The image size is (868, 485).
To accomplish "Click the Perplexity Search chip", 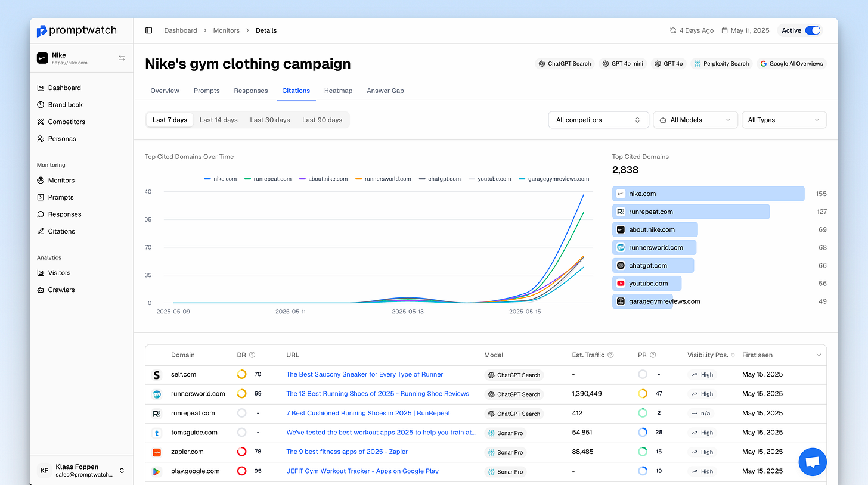I will (721, 64).
